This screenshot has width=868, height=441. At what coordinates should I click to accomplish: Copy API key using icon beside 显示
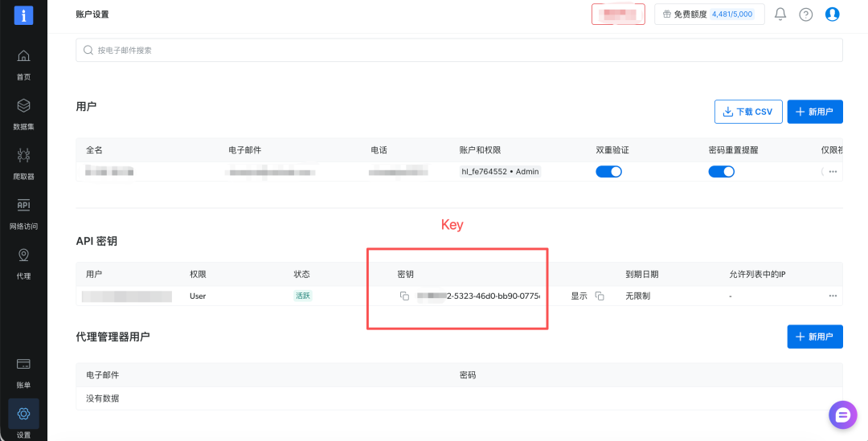pyautogui.click(x=600, y=296)
